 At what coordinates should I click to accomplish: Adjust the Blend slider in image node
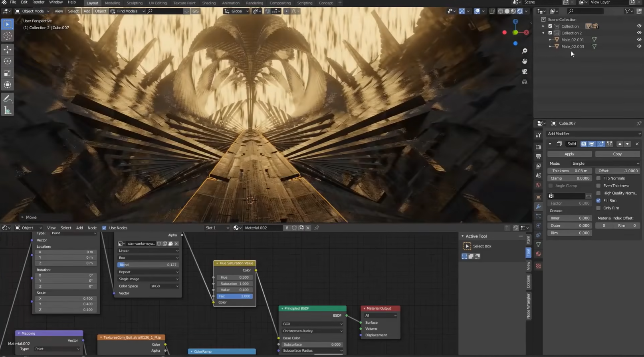(x=148, y=265)
